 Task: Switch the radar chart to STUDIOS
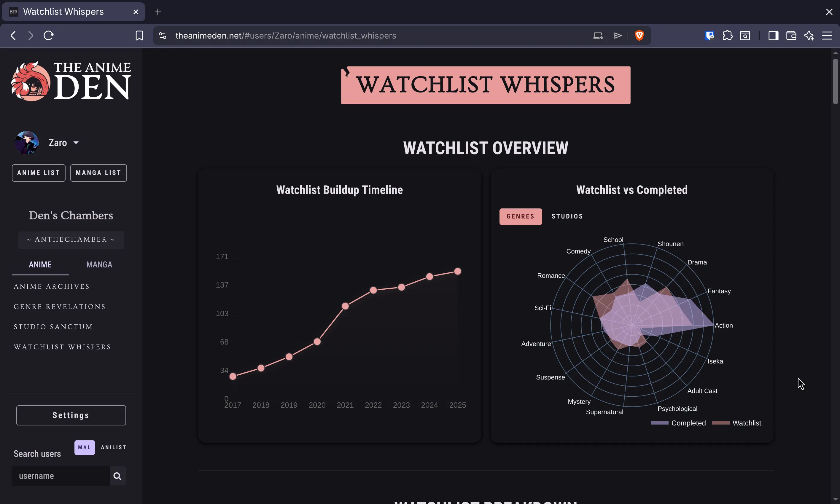pos(567,216)
